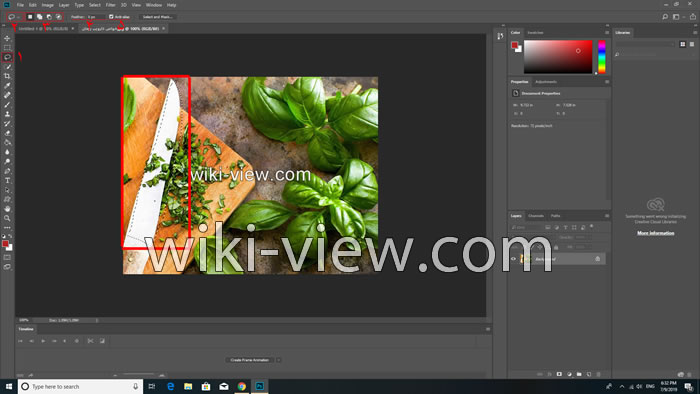
Task: Click the Feather input field
Action: (96, 17)
